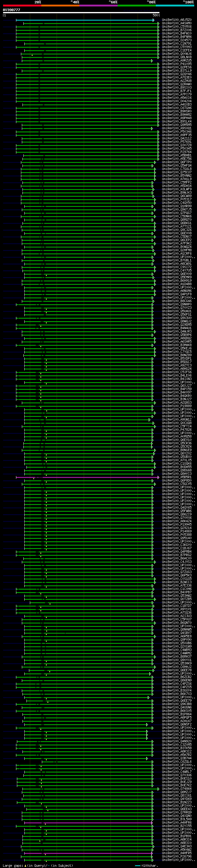Viewport: 197px width, 868px height.
Task: Click the orange ~40% identity legend segment
Action: point(60,6)
